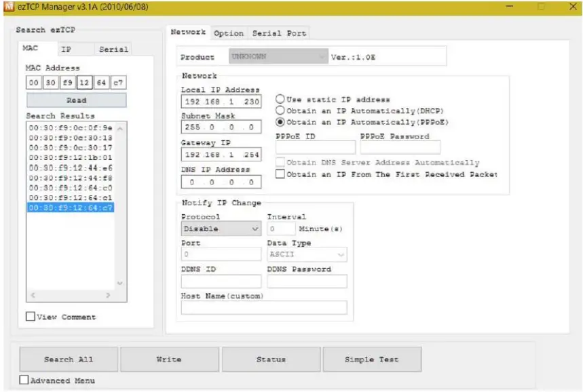The height and width of the screenshot is (392, 583).
Task: Switch to the IP search tab
Action: [66, 50]
